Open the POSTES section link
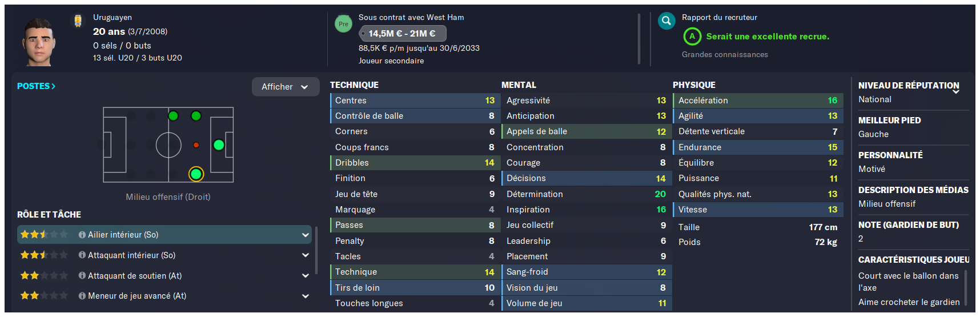 click(x=36, y=86)
